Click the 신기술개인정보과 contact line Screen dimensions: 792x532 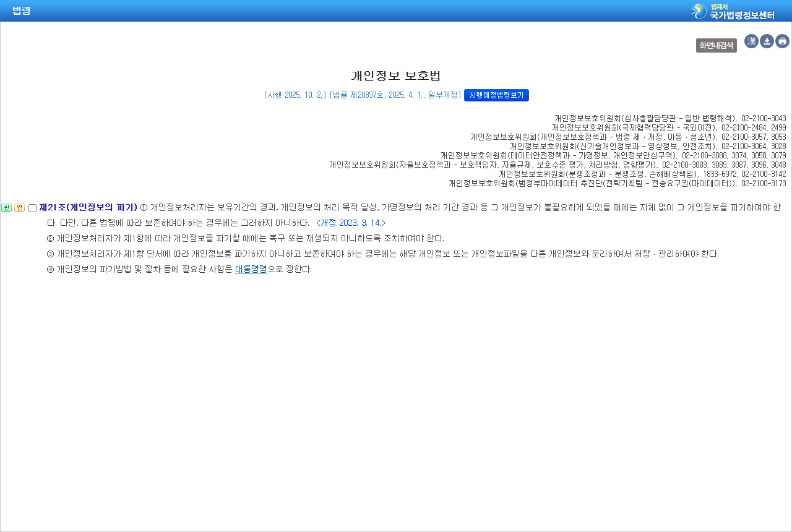pyautogui.click(x=648, y=146)
